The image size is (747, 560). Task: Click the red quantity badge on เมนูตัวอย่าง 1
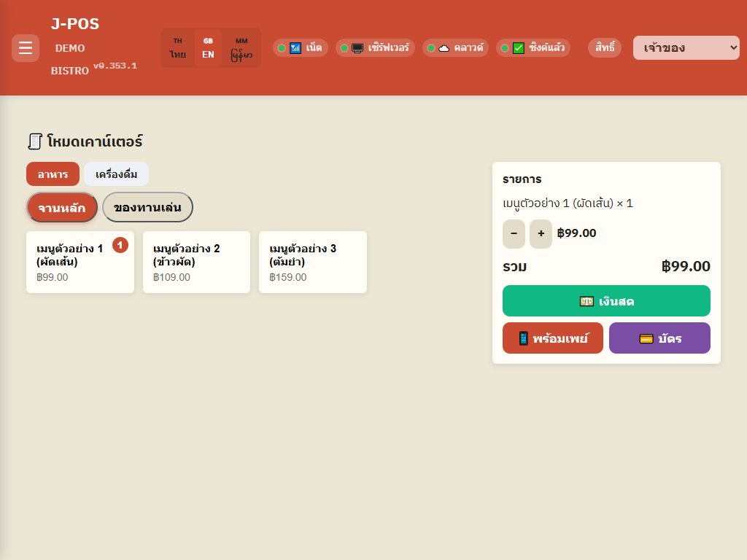[x=120, y=245]
